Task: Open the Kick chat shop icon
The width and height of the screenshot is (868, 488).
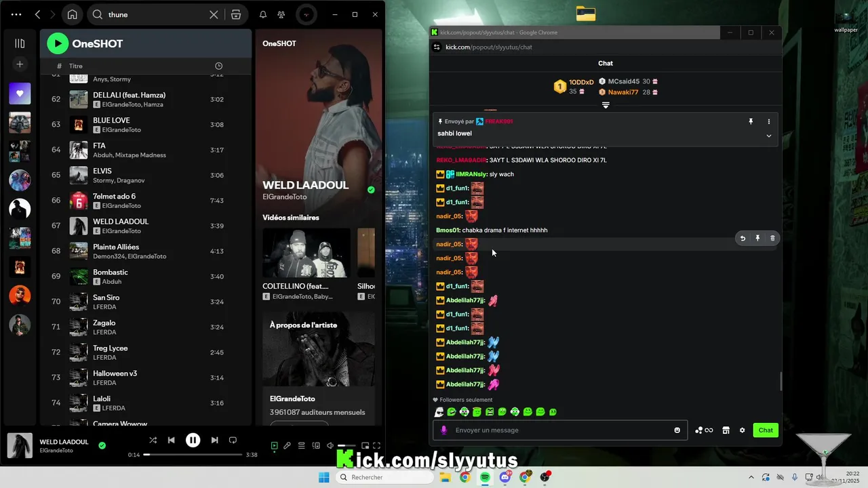Action: click(x=726, y=430)
